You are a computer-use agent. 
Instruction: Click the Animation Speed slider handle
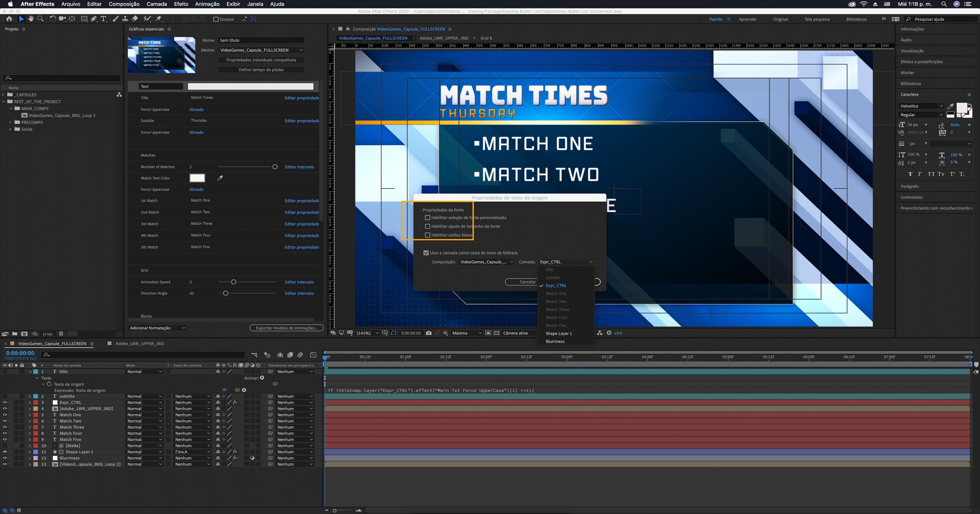tap(234, 282)
